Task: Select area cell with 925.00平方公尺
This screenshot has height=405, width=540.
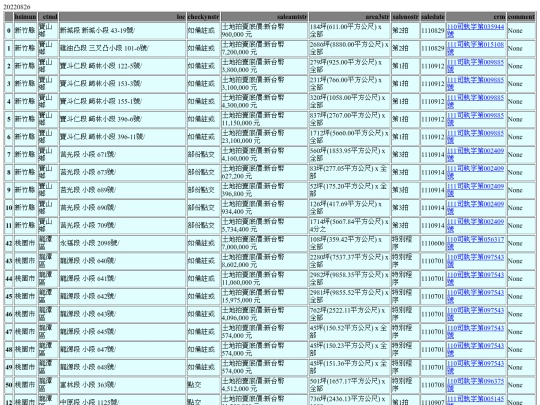Action: tap(349, 66)
